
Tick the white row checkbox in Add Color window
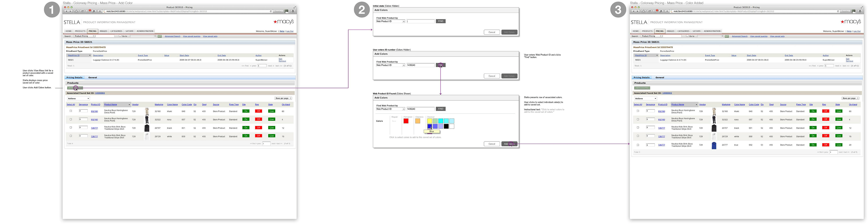click(71, 136)
